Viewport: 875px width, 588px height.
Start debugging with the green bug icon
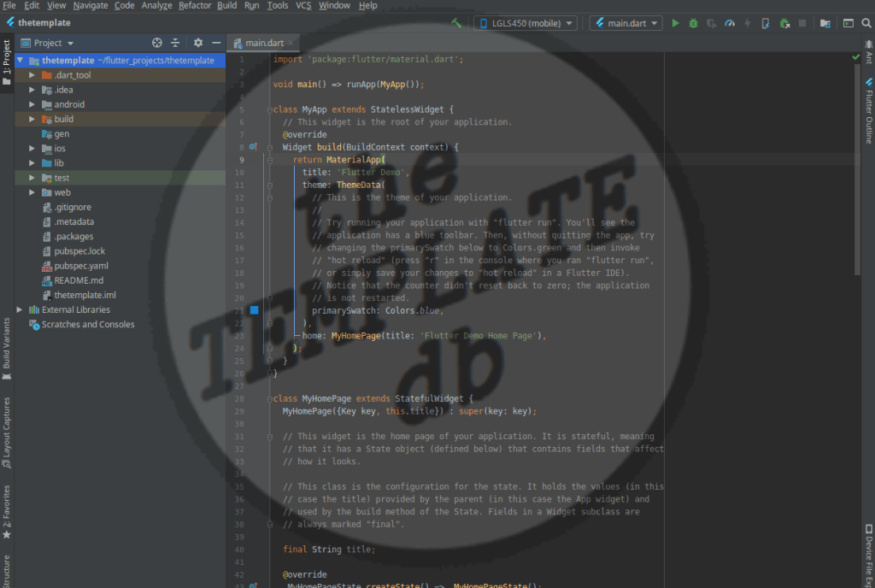(693, 23)
